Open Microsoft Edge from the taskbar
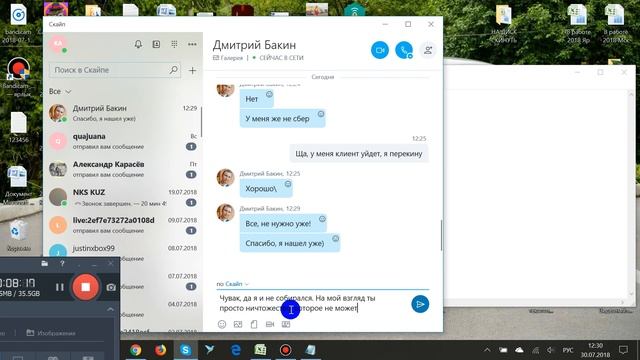640x360 pixels. coord(236,350)
